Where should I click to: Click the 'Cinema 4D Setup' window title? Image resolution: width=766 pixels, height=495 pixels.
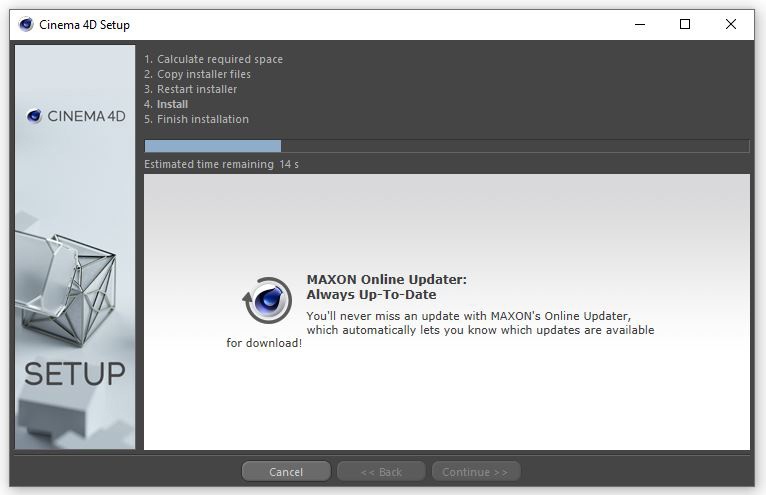pos(85,25)
